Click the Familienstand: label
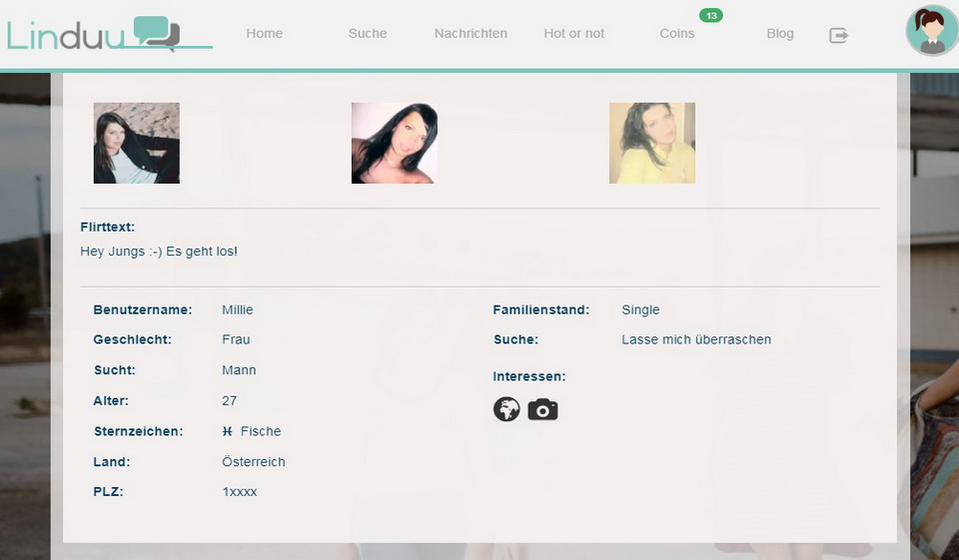The image size is (959, 560). pyautogui.click(x=541, y=310)
